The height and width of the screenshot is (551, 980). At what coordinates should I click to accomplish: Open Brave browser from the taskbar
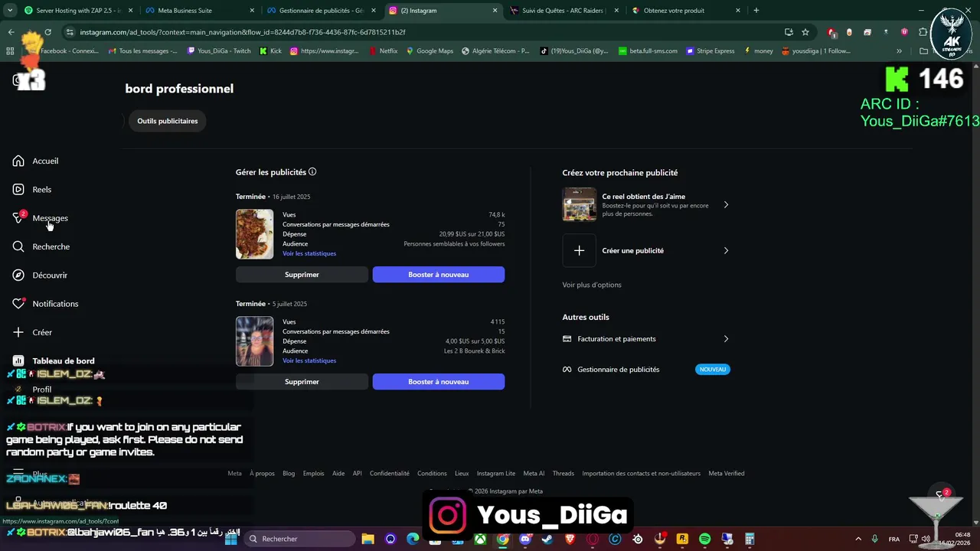click(570, 539)
